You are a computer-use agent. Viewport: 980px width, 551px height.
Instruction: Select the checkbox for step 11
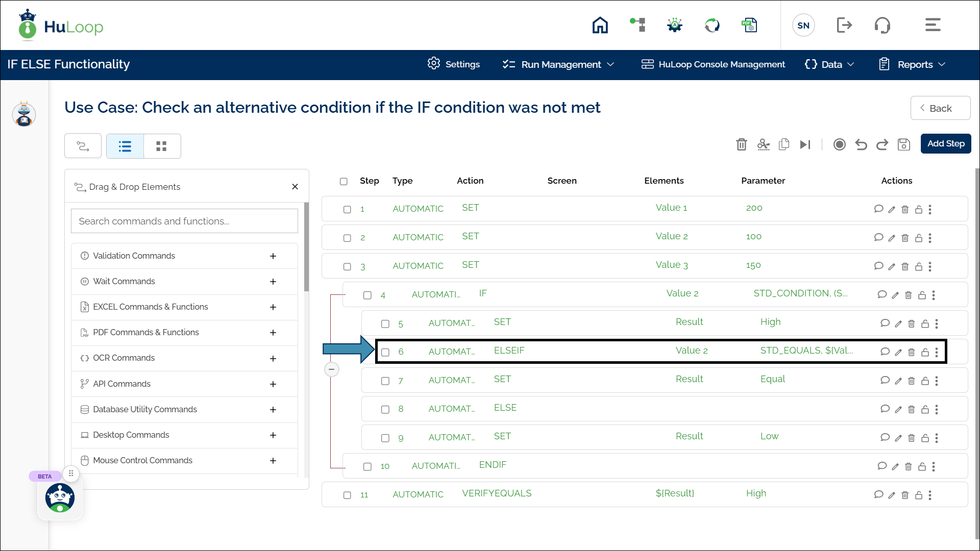click(347, 495)
